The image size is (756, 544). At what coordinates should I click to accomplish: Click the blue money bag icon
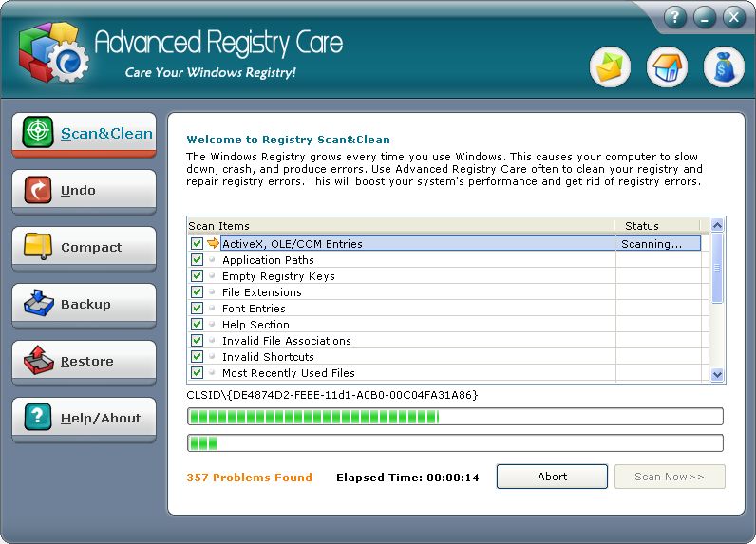tap(724, 67)
